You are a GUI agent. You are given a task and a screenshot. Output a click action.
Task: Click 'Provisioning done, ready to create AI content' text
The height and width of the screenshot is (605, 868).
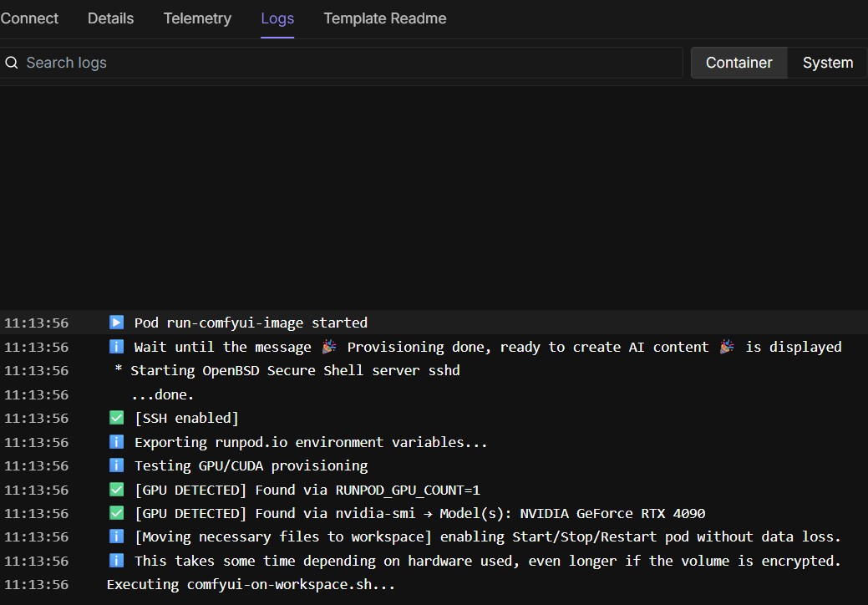pos(528,347)
